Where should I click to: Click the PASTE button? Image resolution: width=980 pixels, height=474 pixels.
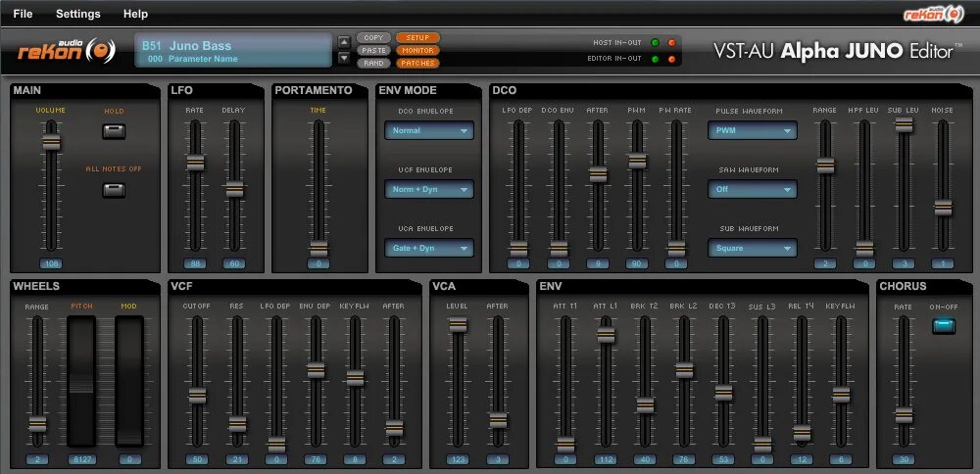pos(373,51)
